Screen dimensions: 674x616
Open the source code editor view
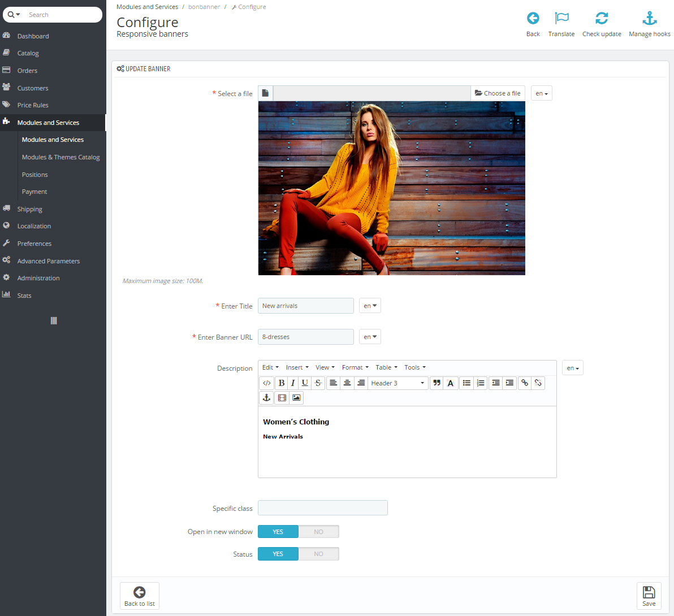(266, 383)
